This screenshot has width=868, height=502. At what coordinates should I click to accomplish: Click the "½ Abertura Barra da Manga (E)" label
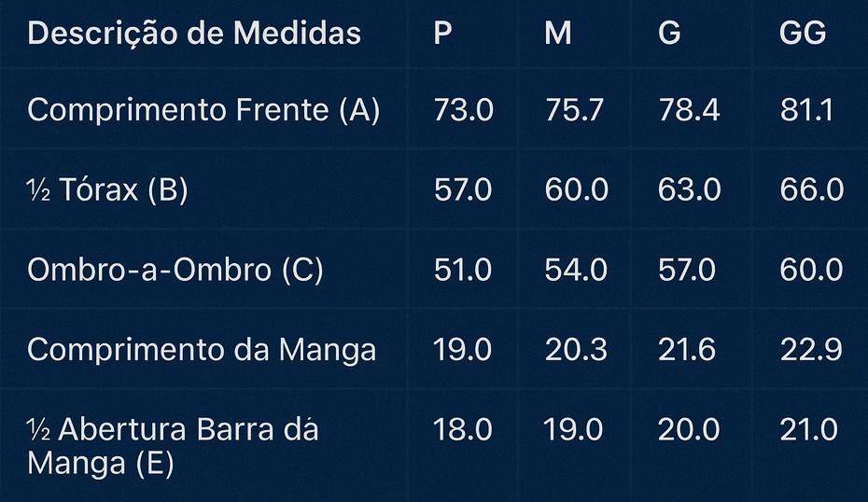[x=173, y=446]
